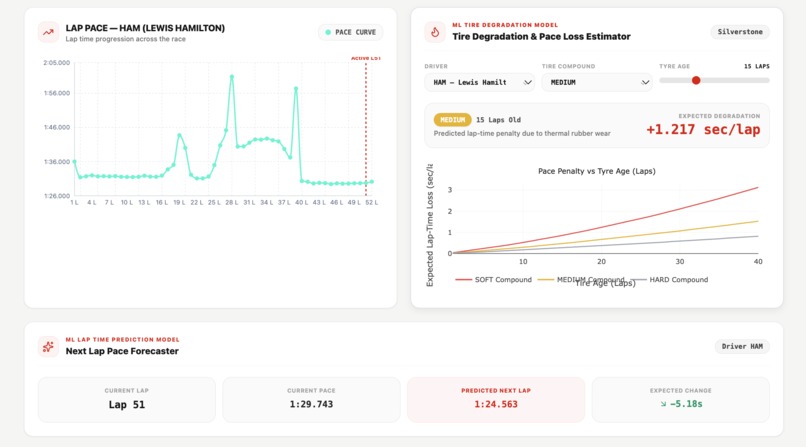Click the tire degradation flame icon

click(435, 32)
